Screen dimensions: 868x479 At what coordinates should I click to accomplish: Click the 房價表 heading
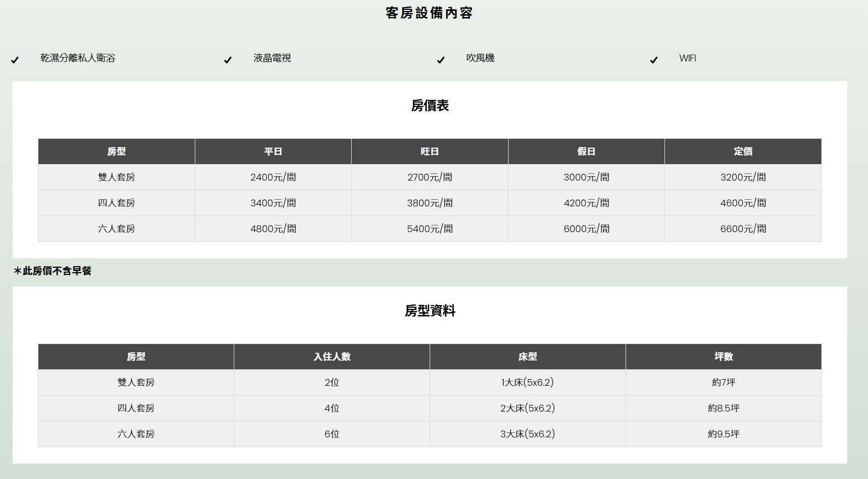click(x=430, y=105)
